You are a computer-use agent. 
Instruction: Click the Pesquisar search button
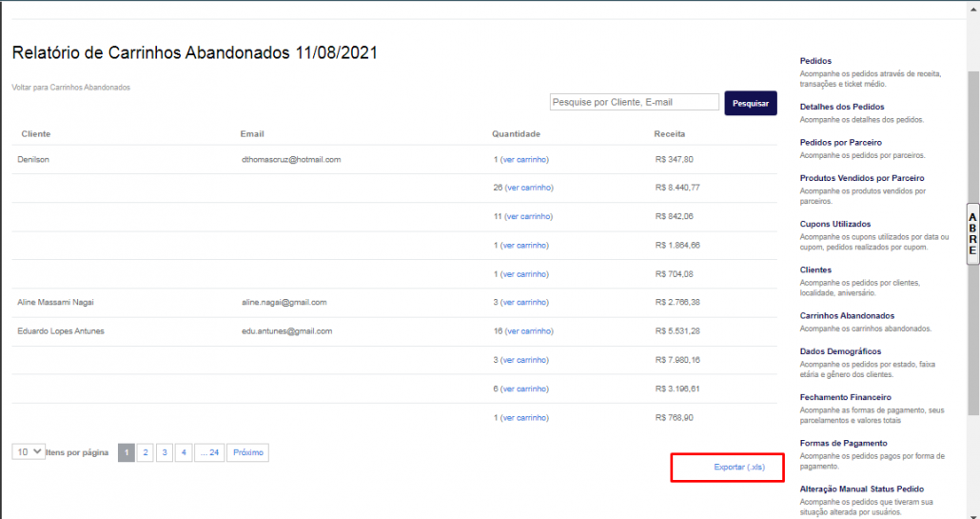coord(751,103)
